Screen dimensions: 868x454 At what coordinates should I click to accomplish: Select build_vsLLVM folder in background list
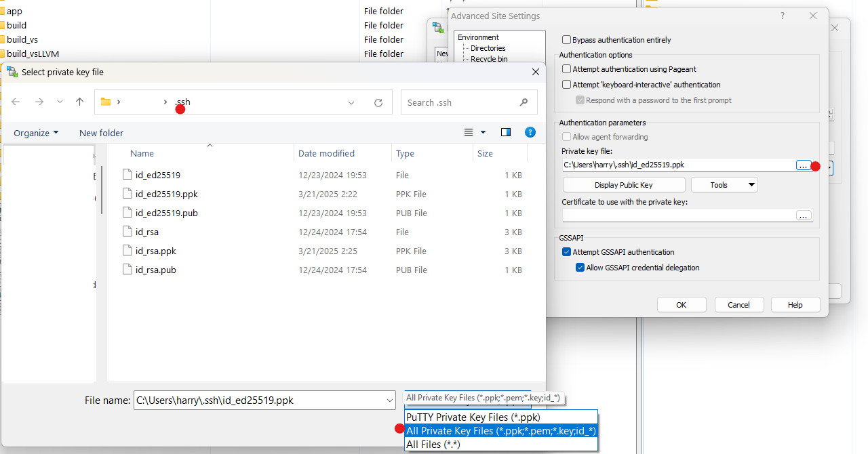(33, 54)
